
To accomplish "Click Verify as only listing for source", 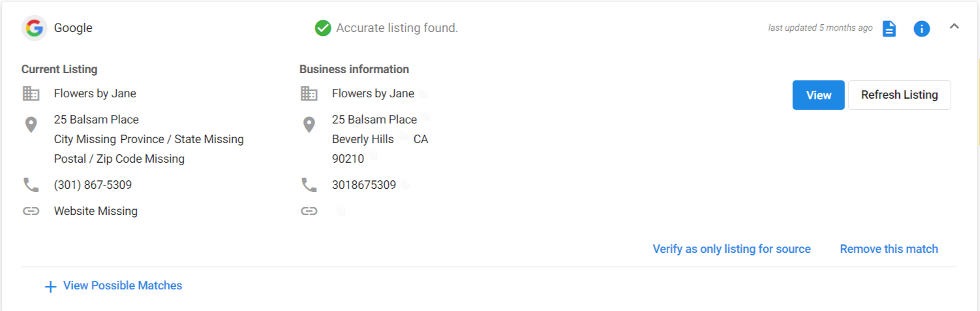I will pos(731,249).
